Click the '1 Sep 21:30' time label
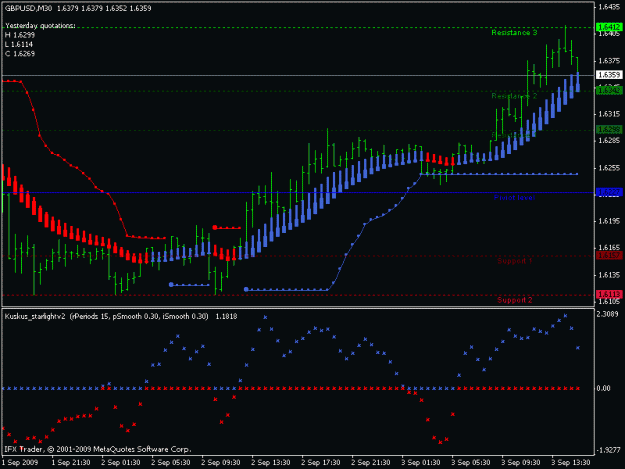 tap(71, 463)
